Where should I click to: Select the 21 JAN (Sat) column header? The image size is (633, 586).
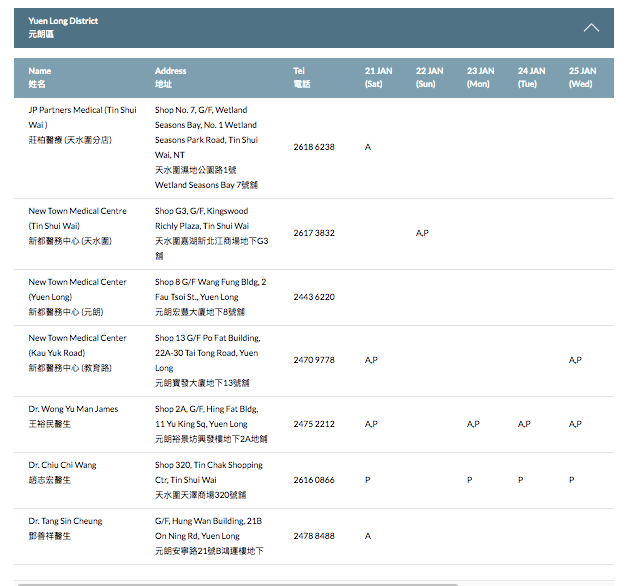click(378, 77)
